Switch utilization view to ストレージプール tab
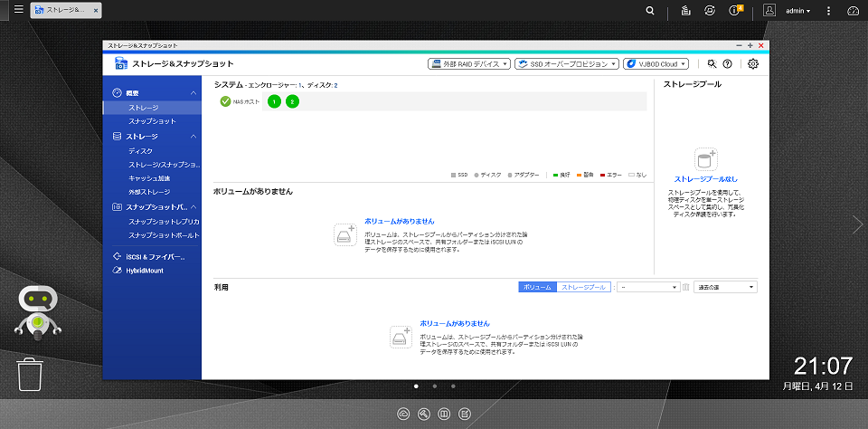 pyautogui.click(x=583, y=287)
